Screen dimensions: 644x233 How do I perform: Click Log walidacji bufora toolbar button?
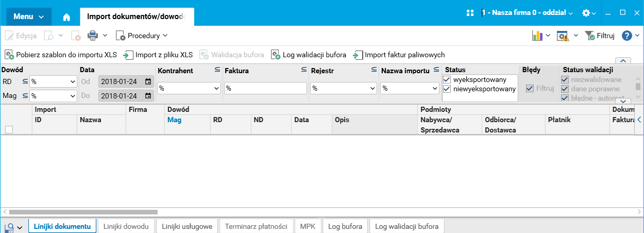pyautogui.click(x=309, y=55)
